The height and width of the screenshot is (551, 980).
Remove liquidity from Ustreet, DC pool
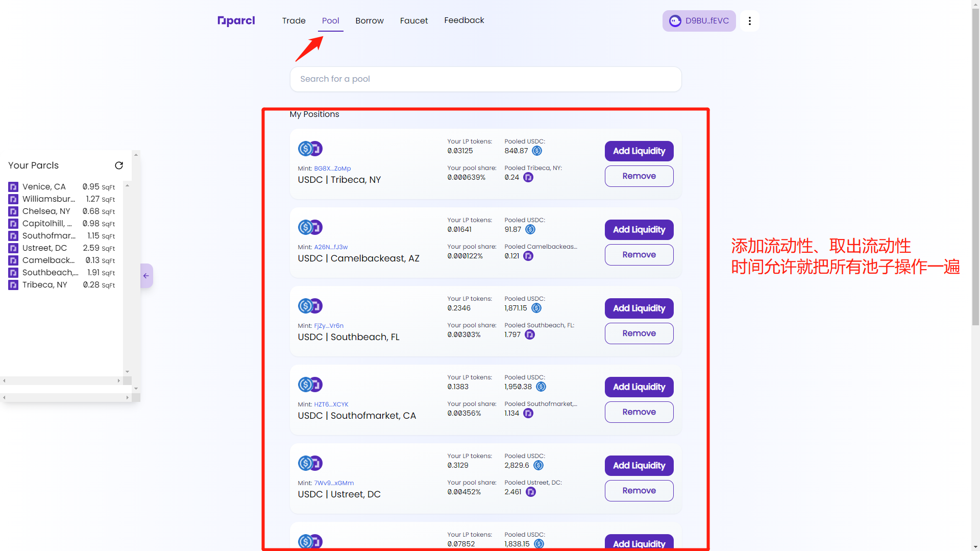pyautogui.click(x=639, y=491)
